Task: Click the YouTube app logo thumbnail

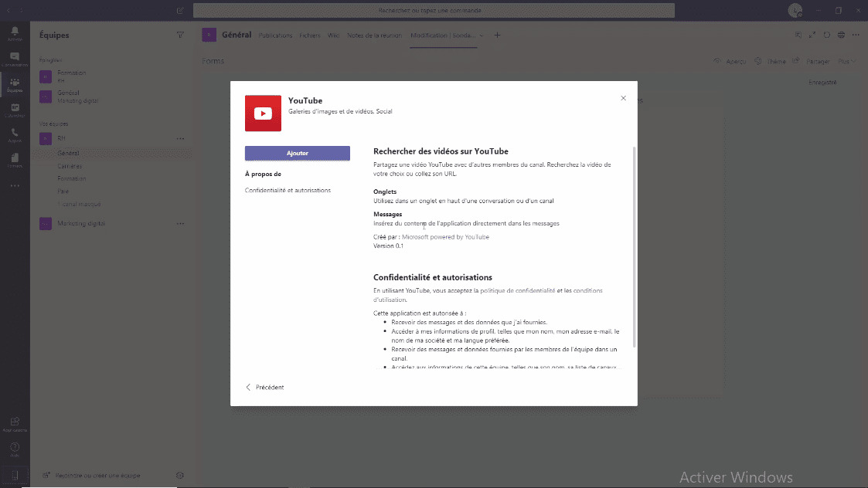Action: (x=263, y=113)
